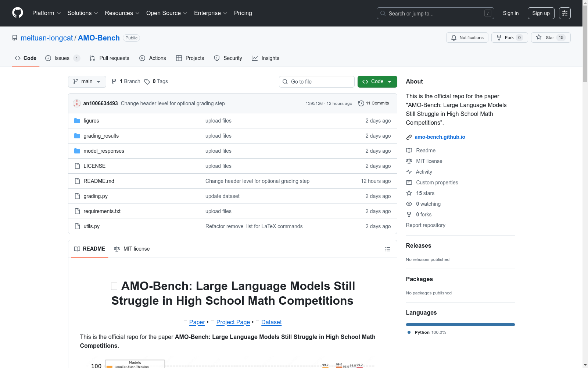Click the grading_results folder icon

(x=77, y=136)
